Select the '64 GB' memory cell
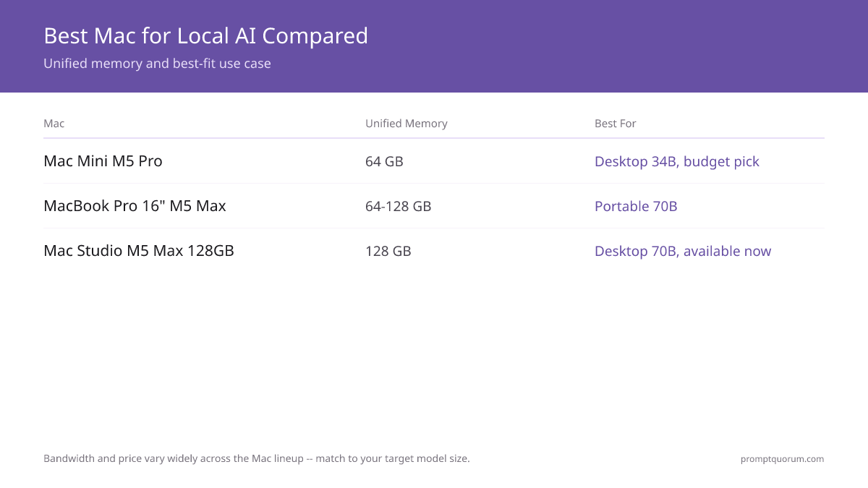Screen dimensions: 868x488 [384, 161]
